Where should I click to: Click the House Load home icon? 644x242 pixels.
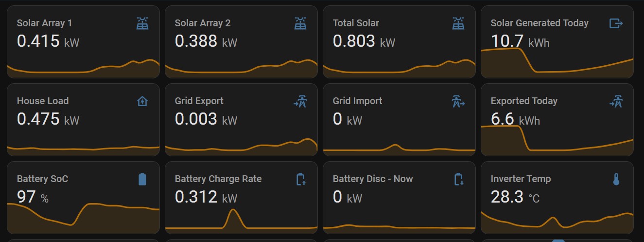pyautogui.click(x=142, y=101)
